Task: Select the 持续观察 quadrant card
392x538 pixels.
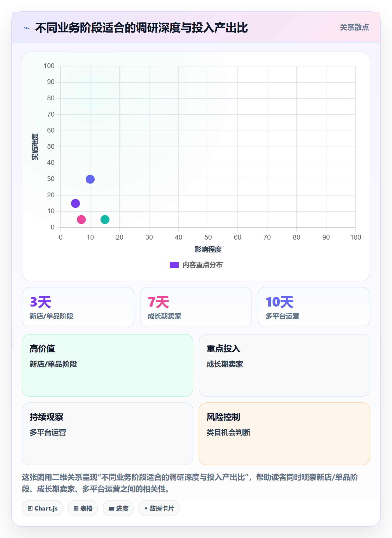Action: pyautogui.click(x=108, y=434)
